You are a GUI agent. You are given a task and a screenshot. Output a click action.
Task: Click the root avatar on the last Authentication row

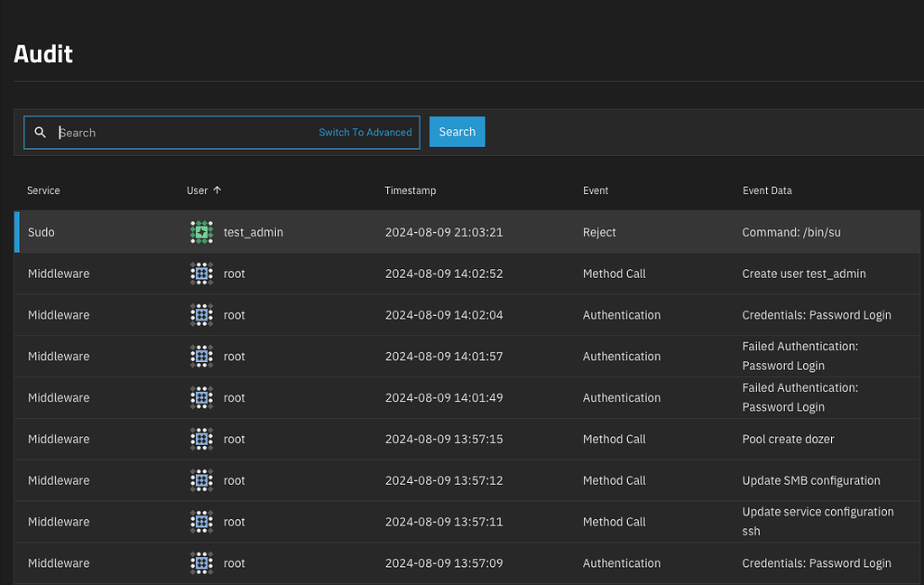click(201, 562)
